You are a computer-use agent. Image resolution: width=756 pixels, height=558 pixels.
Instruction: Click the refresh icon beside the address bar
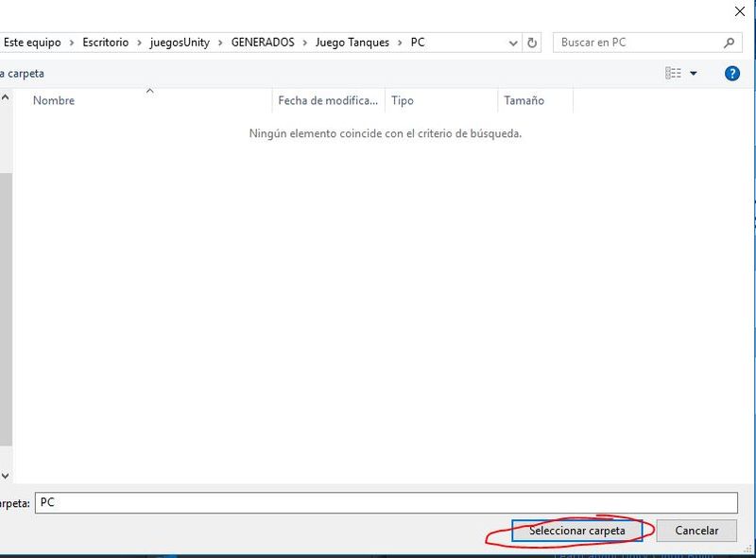pos(532,43)
